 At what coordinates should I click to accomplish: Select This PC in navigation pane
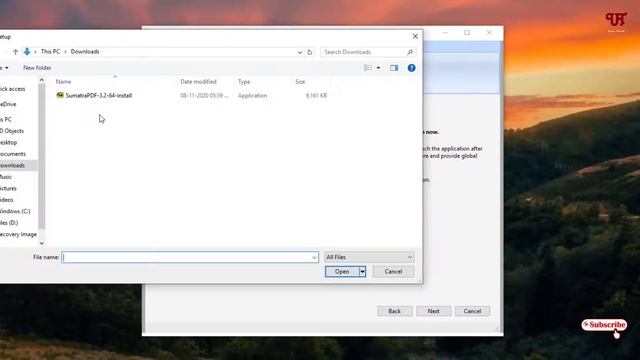[x=6, y=119]
